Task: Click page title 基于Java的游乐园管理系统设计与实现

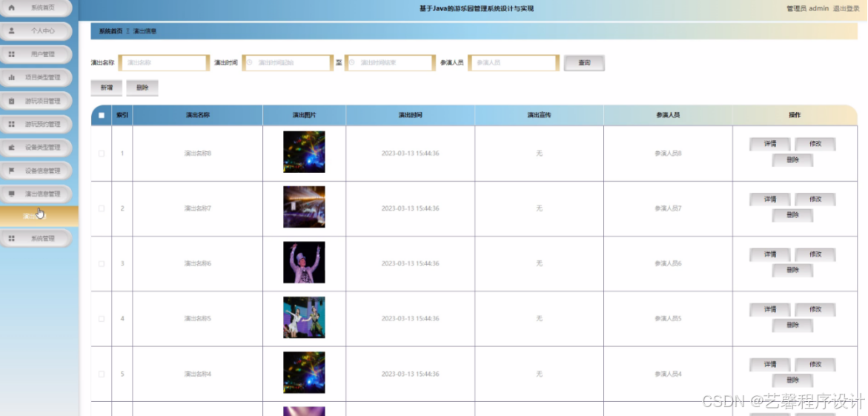Action: (x=477, y=8)
